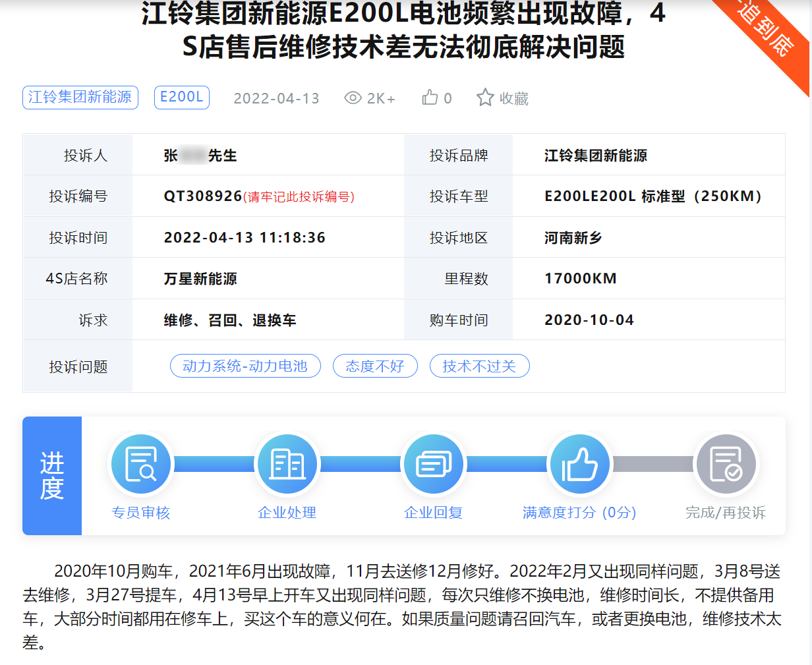This screenshot has width=812, height=665.
Task: Select the 技术不过关 issue tag
Action: [479, 366]
